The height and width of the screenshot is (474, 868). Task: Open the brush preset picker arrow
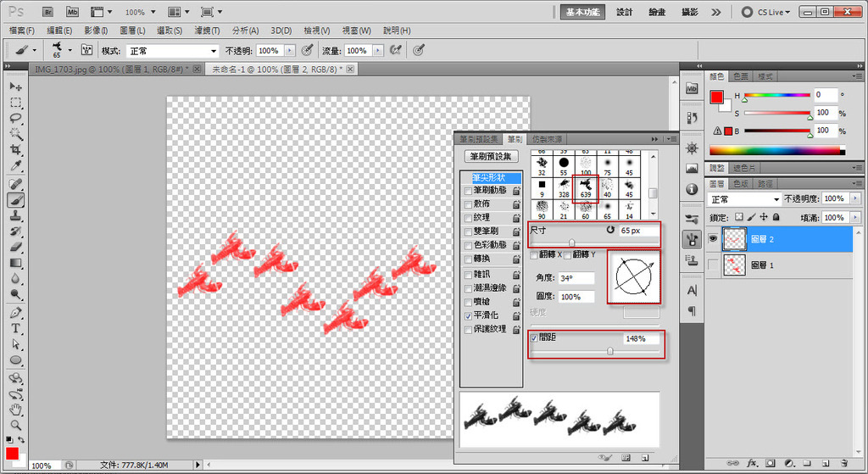[70, 50]
